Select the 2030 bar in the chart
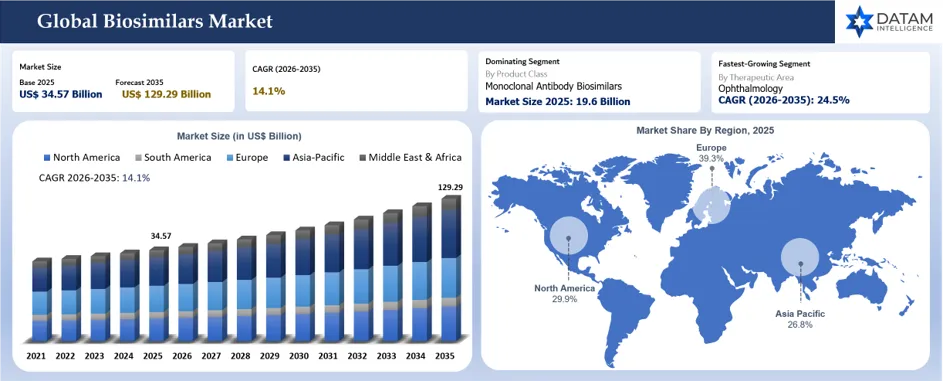 coord(306,284)
